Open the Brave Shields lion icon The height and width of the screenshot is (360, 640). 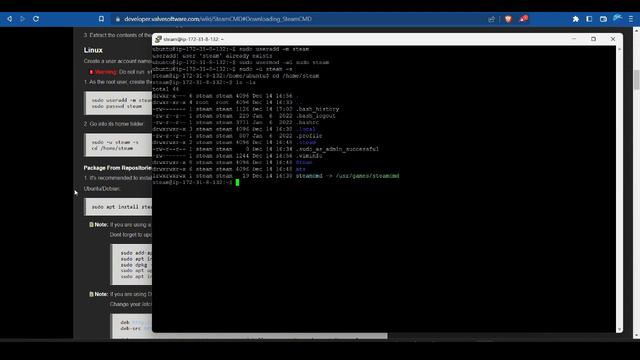508,19
